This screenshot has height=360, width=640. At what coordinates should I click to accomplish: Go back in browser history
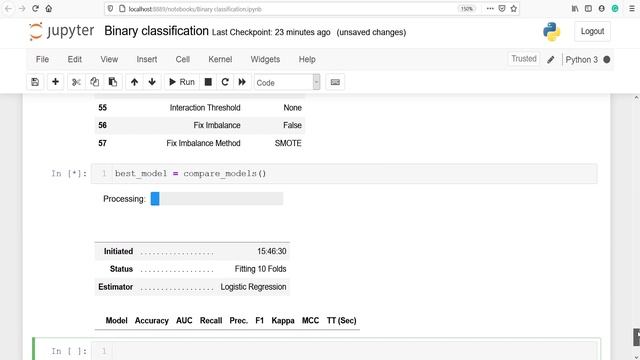8,9
